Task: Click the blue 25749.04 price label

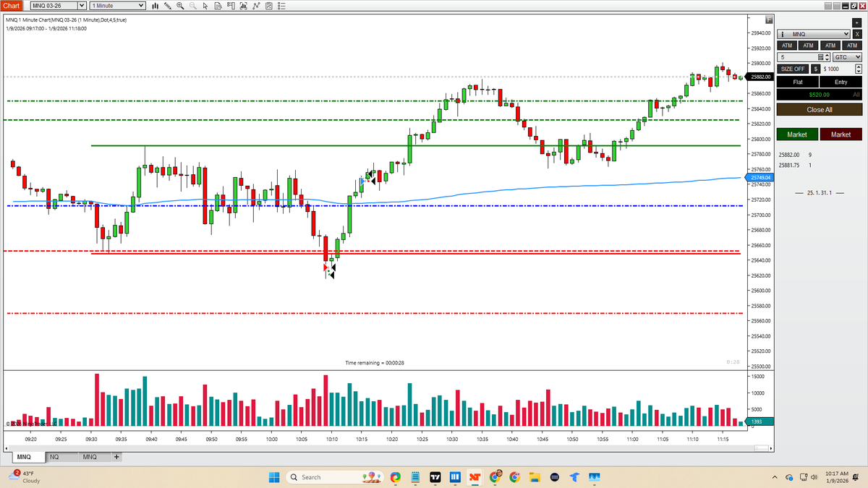Action: click(759, 177)
